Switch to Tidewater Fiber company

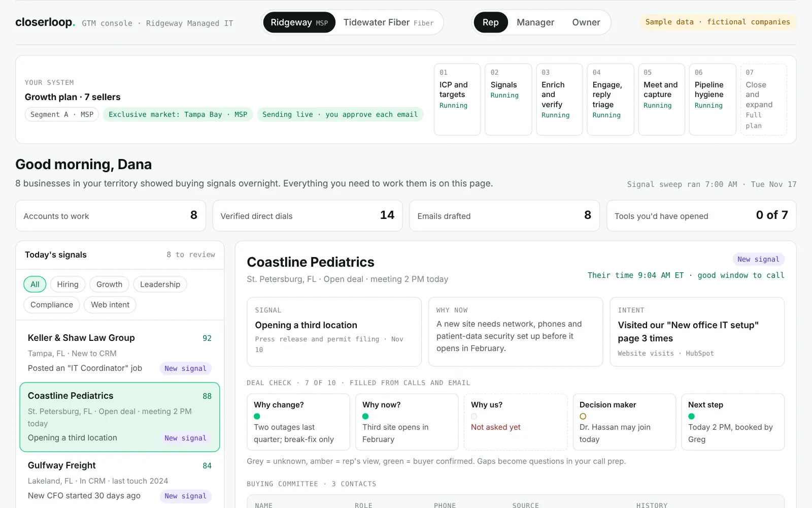point(388,22)
